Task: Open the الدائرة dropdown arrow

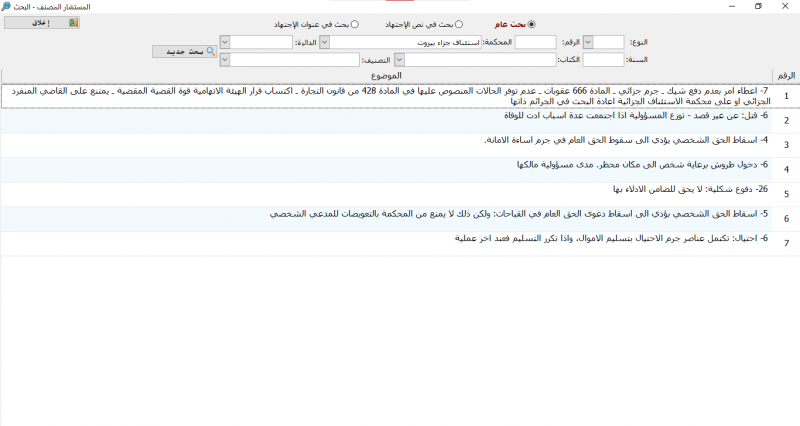Action: 225,42
